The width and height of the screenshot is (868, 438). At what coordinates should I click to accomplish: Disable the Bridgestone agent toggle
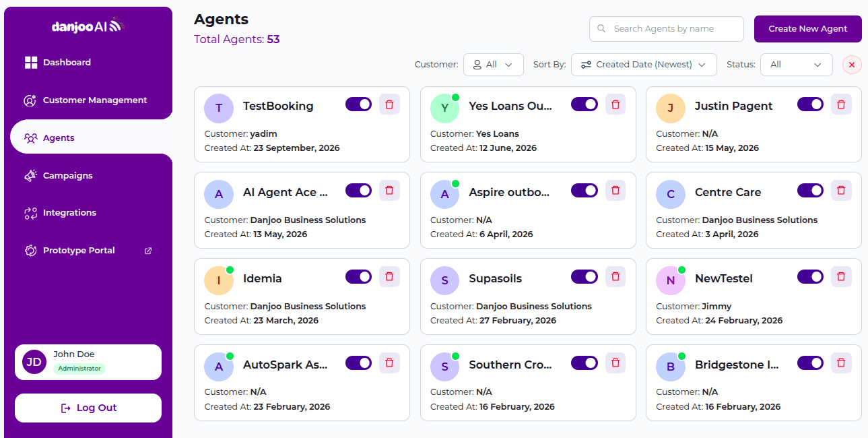[810, 363]
